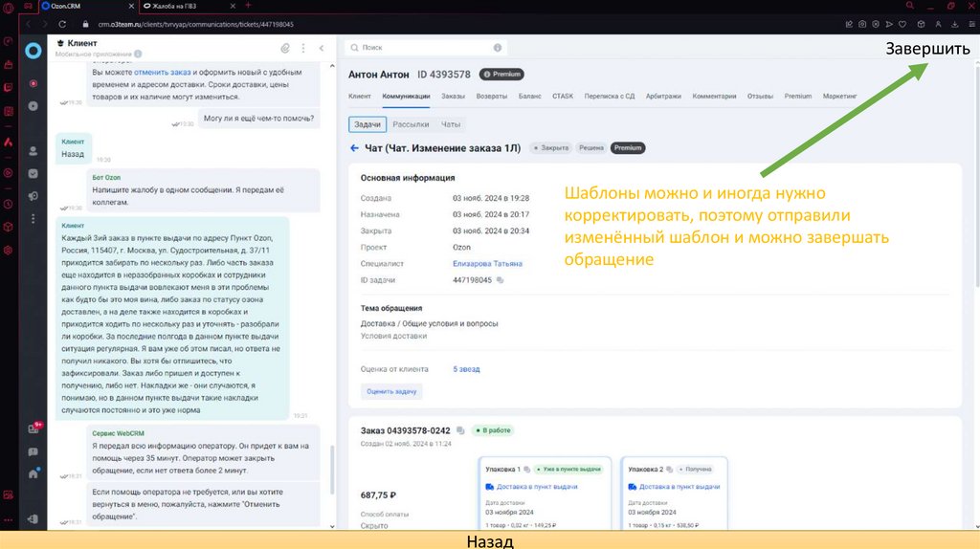Collapse the client chat panel with the chevron
Screen dimensions: 980x549
pos(322,47)
